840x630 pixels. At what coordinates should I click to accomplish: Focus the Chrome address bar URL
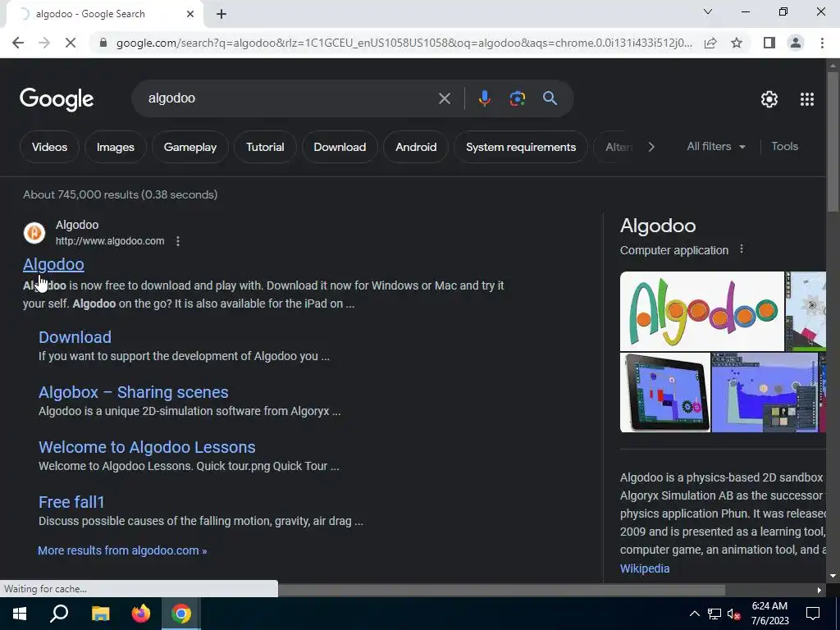(x=404, y=43)
